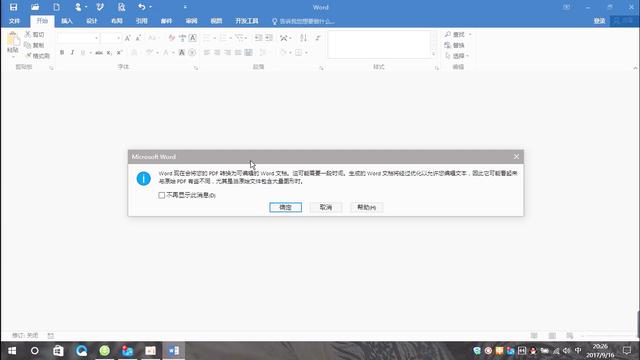The width and height of the screenshot is (640, 360).
Task: Open the 文件 menu
Action: [14, 21]
